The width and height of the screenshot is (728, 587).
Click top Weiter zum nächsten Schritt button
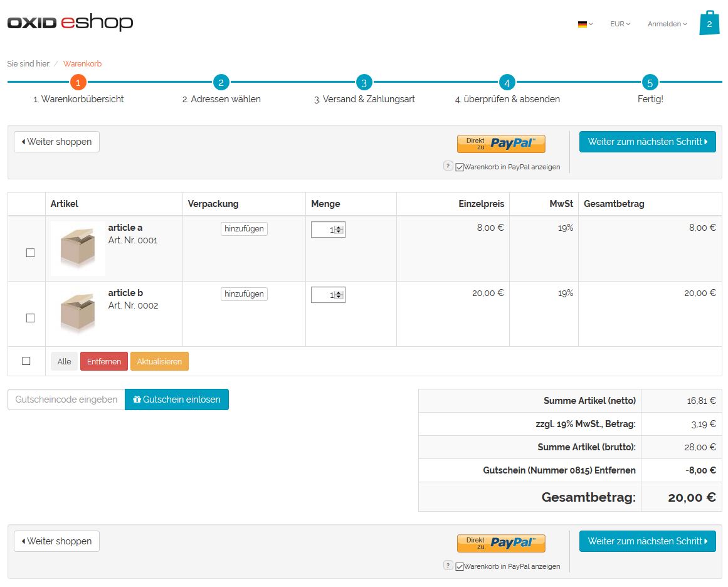(647, 142)
